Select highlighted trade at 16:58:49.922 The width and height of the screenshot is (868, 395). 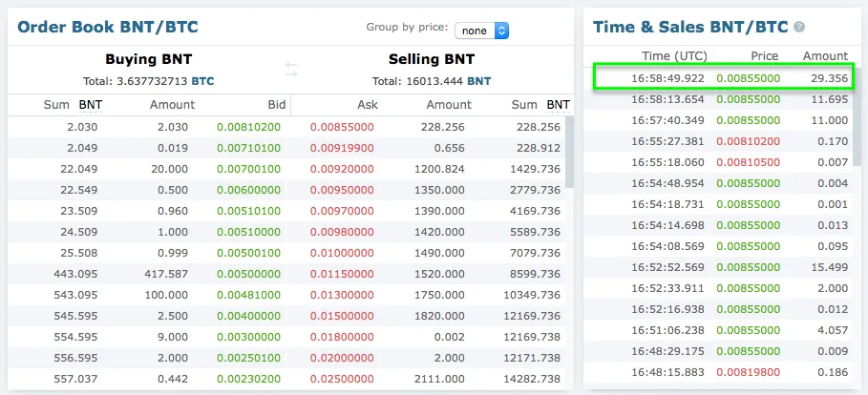(723, 78)
